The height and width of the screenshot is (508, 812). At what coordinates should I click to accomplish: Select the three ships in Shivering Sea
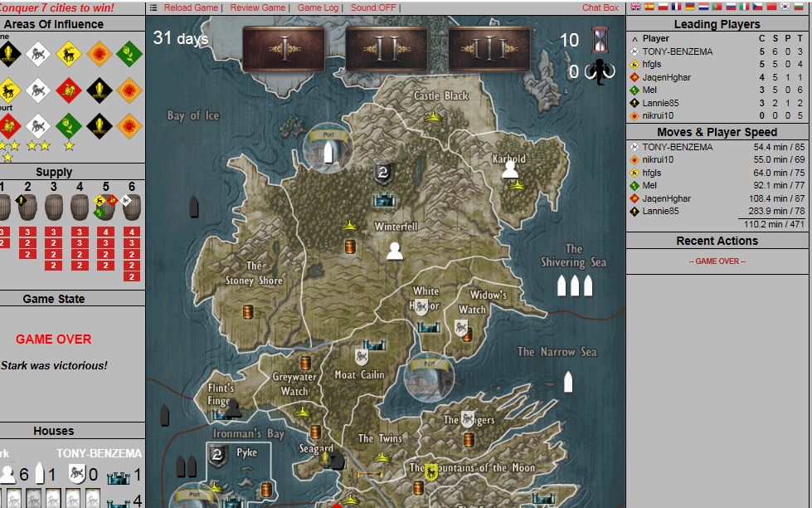(x=574, y=285)
